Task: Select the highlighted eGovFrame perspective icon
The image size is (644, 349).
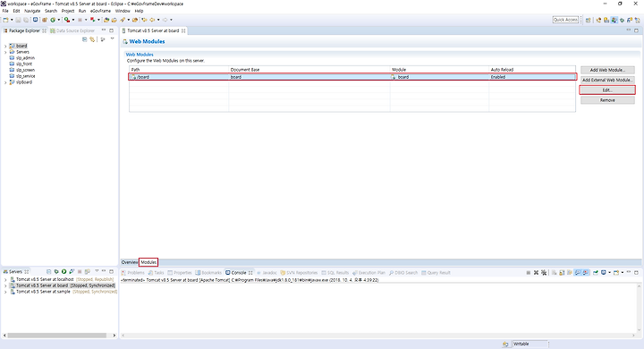Action: pyautogui.click(x=614, y=20)
